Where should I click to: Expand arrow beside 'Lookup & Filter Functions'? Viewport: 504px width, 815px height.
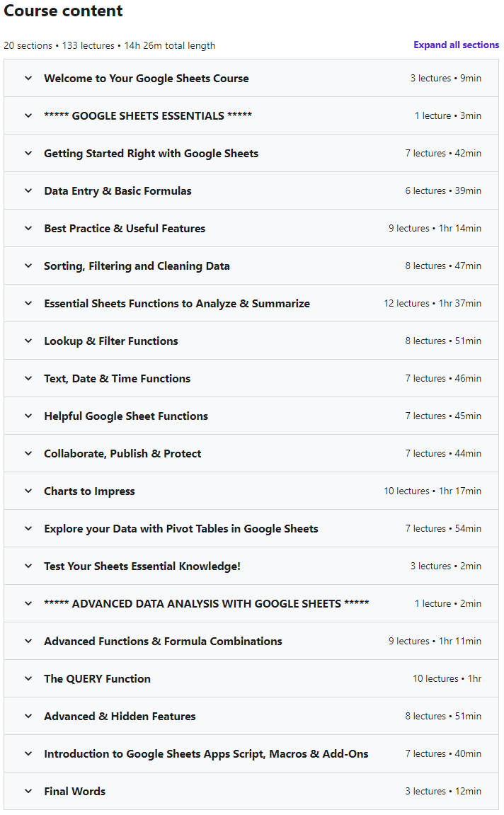[x=28, y=341]
